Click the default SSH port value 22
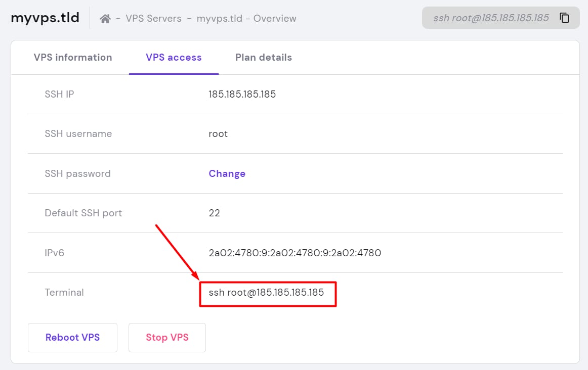This screenshot has height=370, width=588. [x=214, y=213]
